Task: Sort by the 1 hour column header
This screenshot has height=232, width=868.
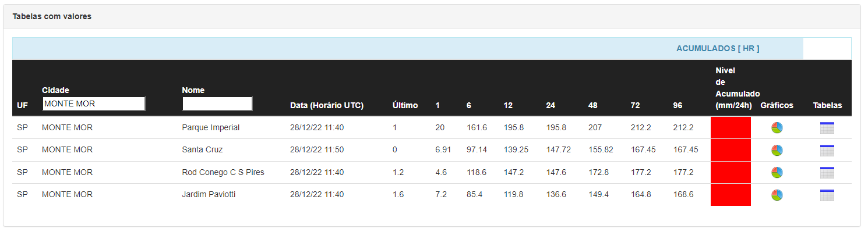Action: tap(437, 106)
